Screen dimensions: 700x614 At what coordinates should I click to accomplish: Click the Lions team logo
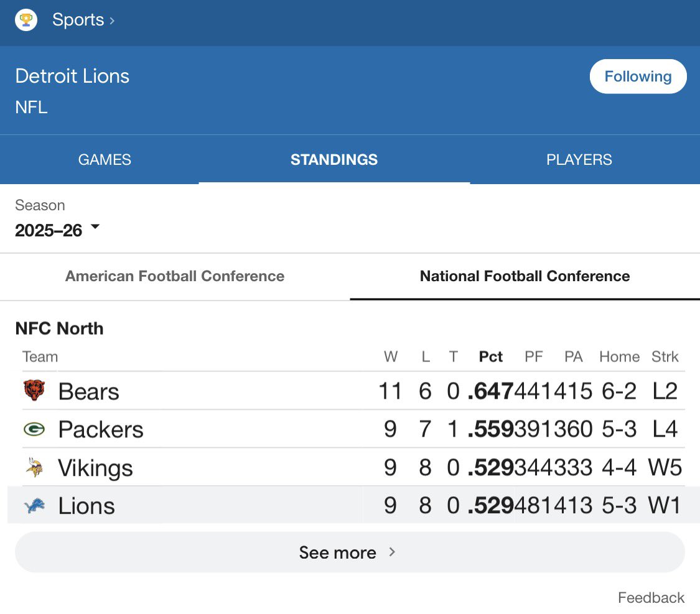(x=34, y=506)
